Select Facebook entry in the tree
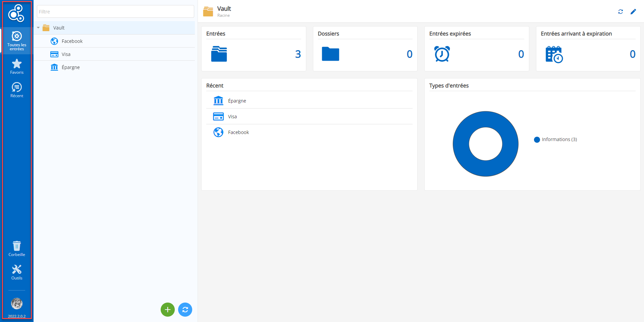Screen dimensions: 644x322 point(72,41)
